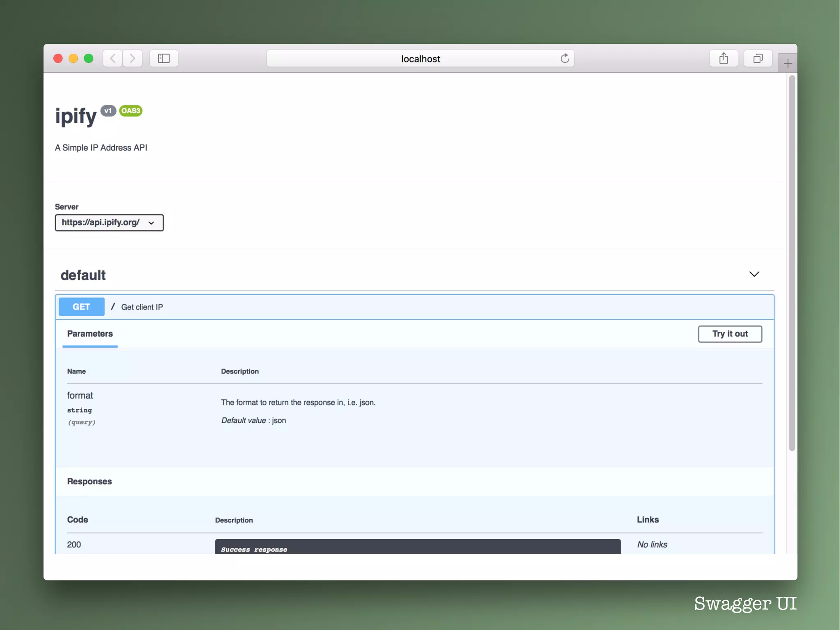Click the browser back arrow

(113, 58)
